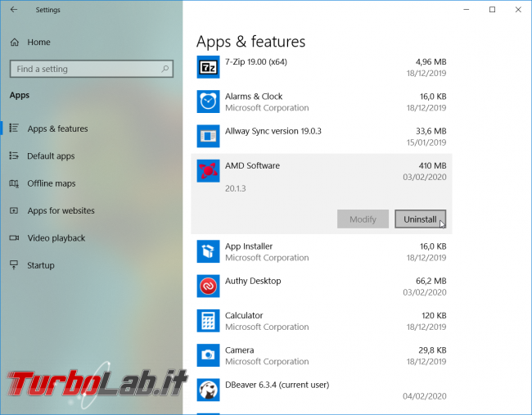Click the 4,96 MB size value
Image resolution: width=532 pixels, height=415 pixels.
431,61
